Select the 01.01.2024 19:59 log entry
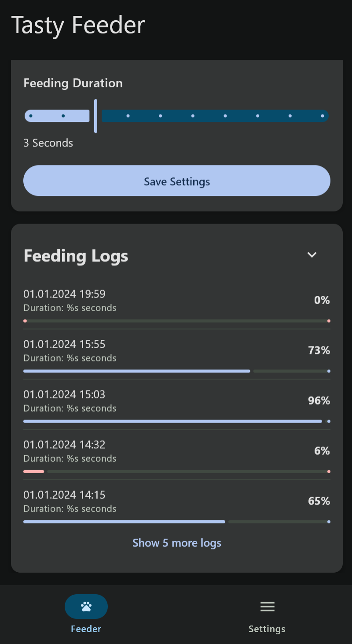Viewport: 352px width, 644px height. coord(176,300)
